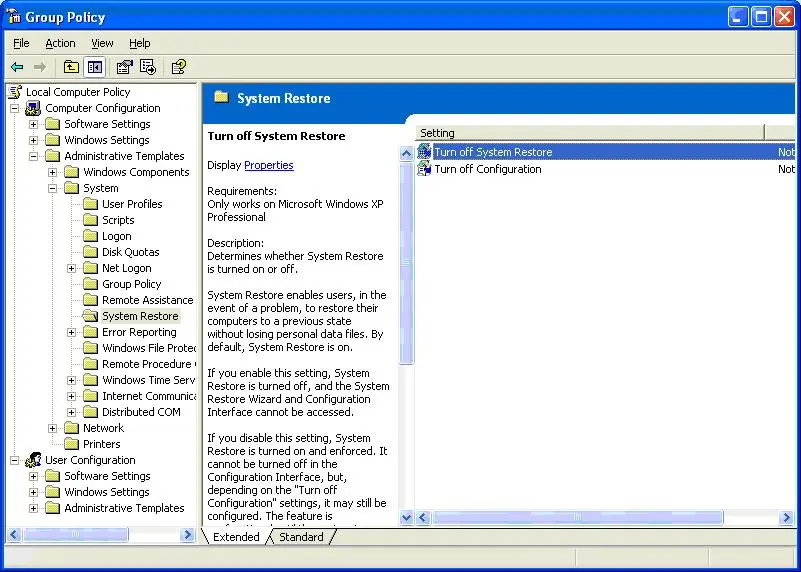Expand the Network folder node
Screen dimensions: 801x572
[53, 428]
